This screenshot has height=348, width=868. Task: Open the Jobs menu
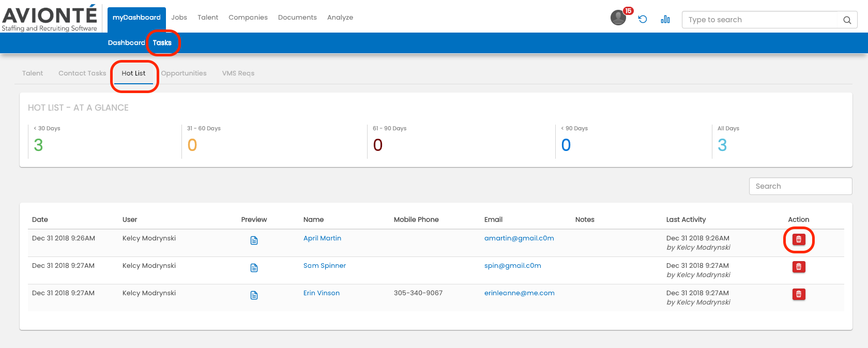(x=179, y=18)
